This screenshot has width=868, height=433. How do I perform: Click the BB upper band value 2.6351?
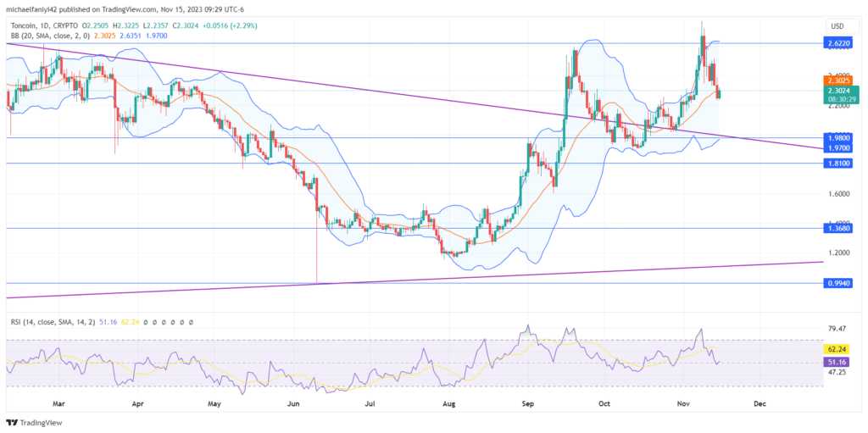coord(129,36)
